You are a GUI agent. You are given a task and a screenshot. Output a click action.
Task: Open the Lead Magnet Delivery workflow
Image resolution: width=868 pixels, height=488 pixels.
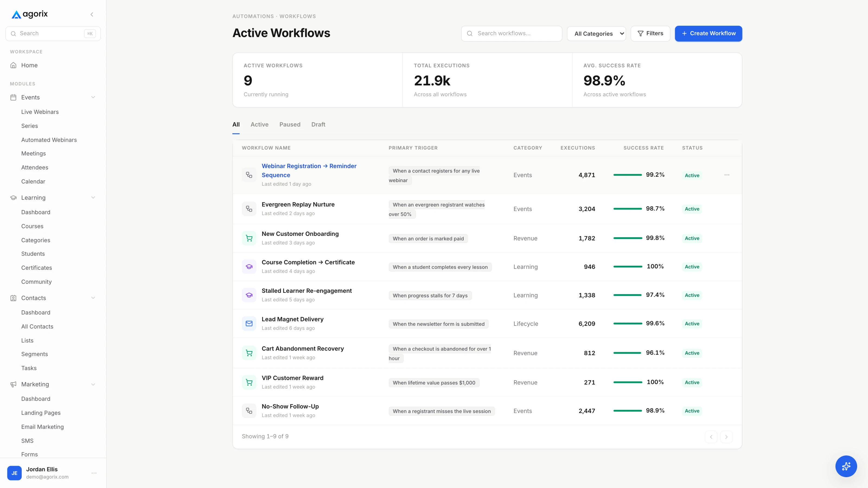click(x=292, y=319)
